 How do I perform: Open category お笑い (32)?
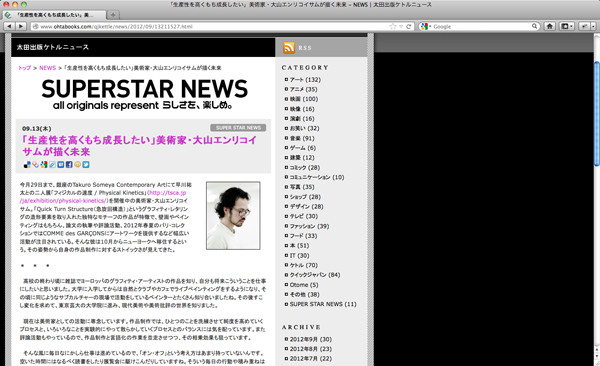click(304, 128)
